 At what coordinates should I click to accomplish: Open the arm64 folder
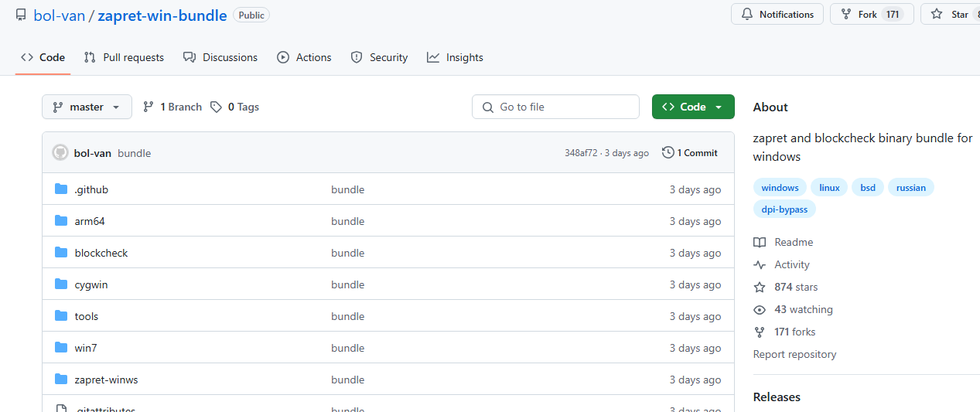click(90, 221)
